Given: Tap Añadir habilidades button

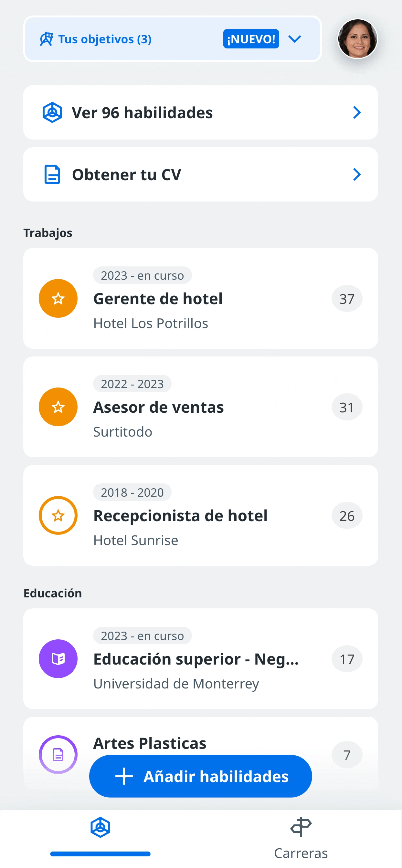Looking at the screenshot, I should (201, 776).
